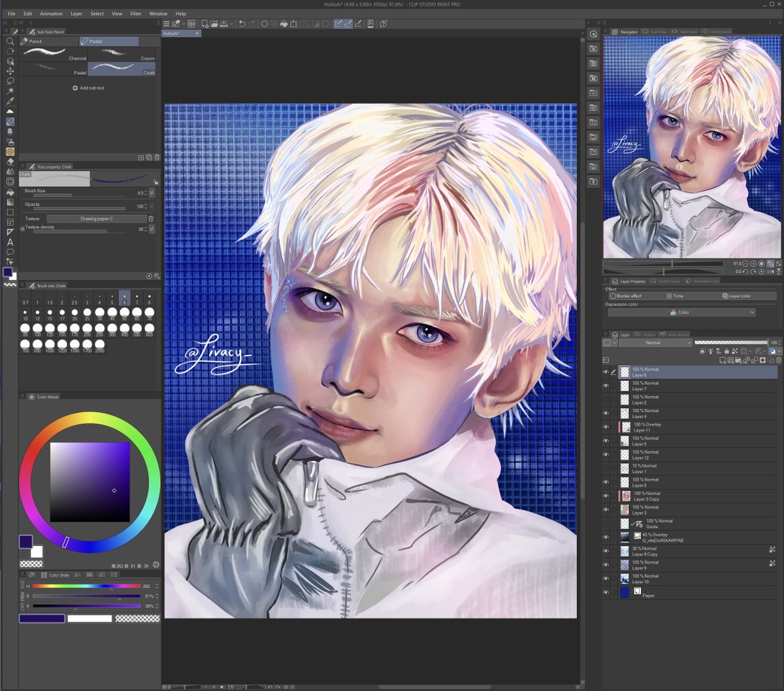Screen dimensions: 784x691
Task: Open the Window menu
Action: [158, 13]
